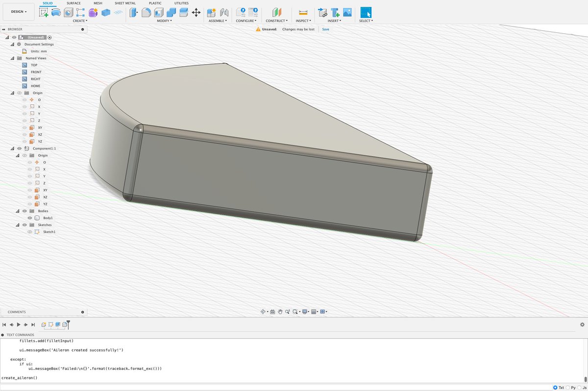The image size is (588, 391).
Task: Click the Construct plane icon
Action: (277, 13)
